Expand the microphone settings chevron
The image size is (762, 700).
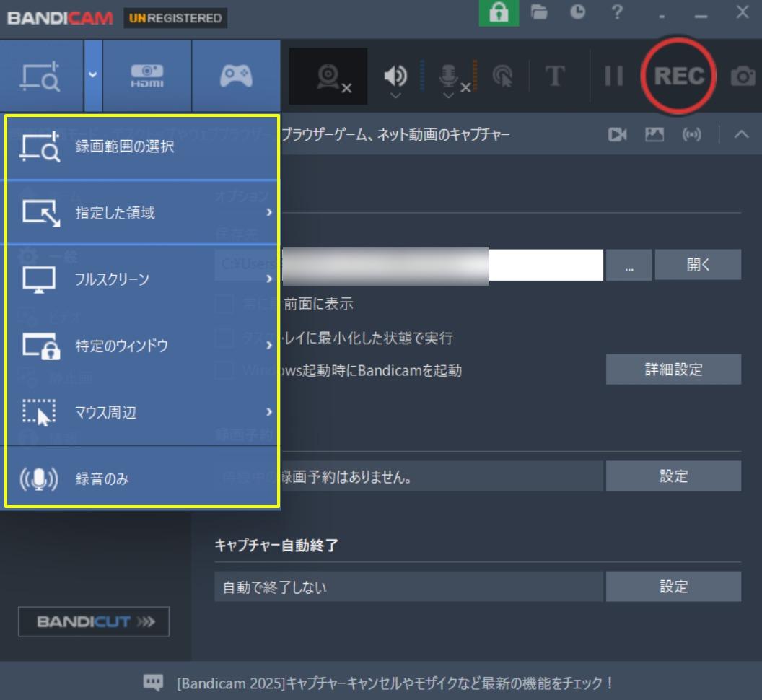pyautogui.click(x=449, y=95)
